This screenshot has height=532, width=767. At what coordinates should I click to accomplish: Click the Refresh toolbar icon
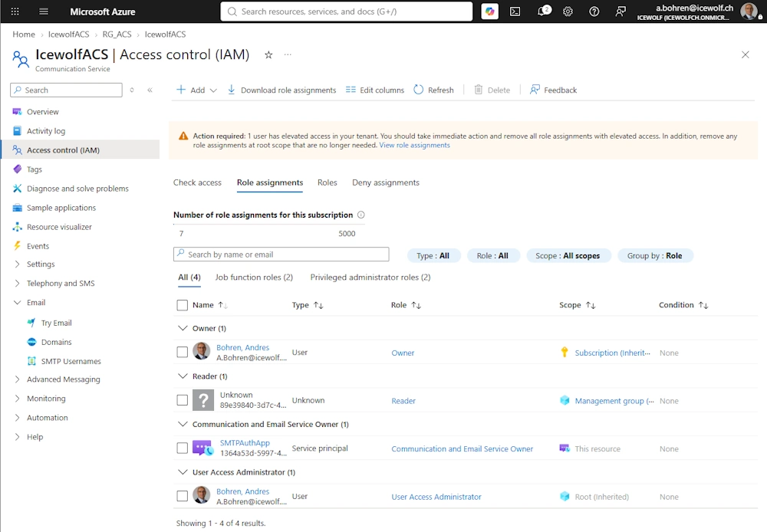pyautogui.click(x=418, y=90)
